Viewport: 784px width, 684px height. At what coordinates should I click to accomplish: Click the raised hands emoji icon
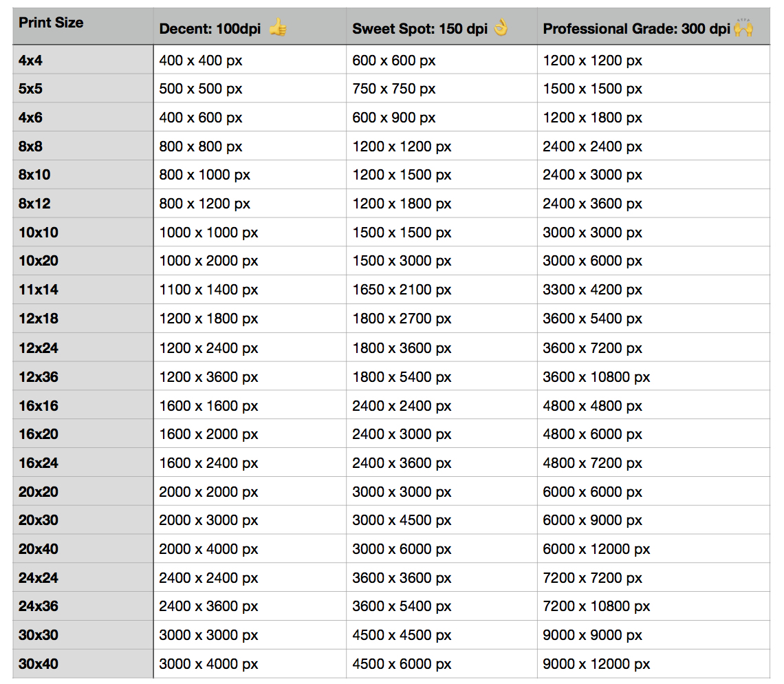tap(743, 28)
